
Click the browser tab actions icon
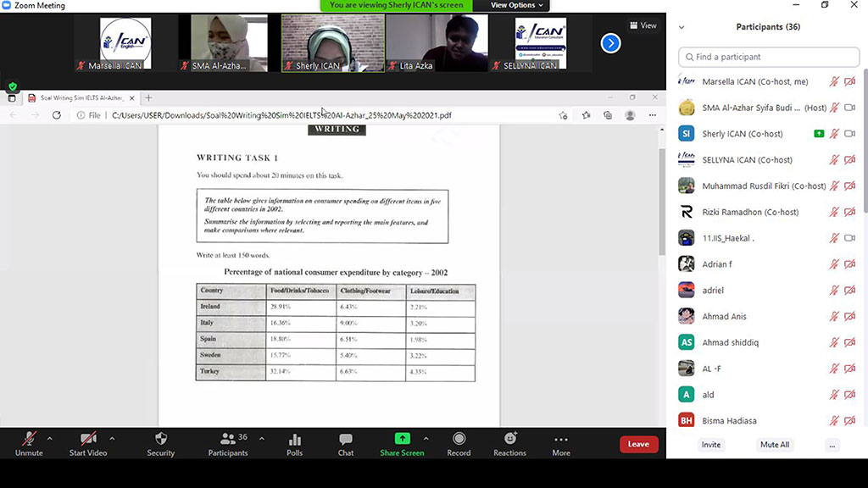[12, 98]
